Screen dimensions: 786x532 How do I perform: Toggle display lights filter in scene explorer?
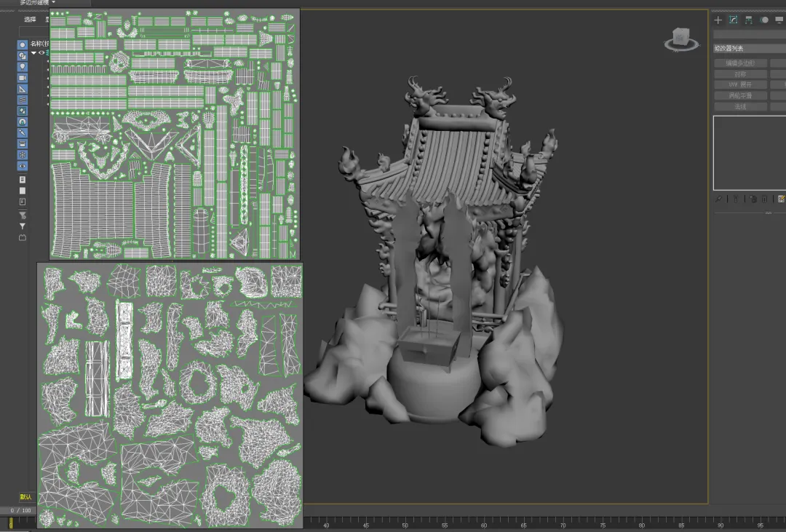[23, 66]
